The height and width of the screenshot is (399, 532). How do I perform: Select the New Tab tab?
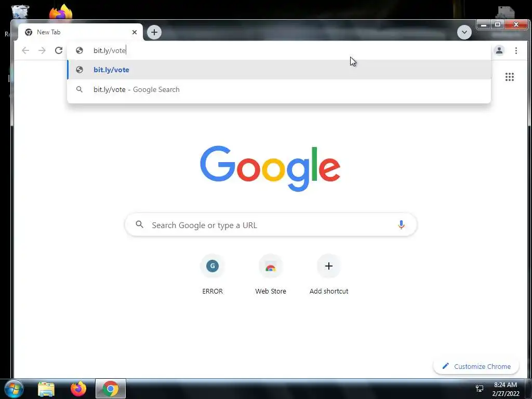[x=81, y=32]
